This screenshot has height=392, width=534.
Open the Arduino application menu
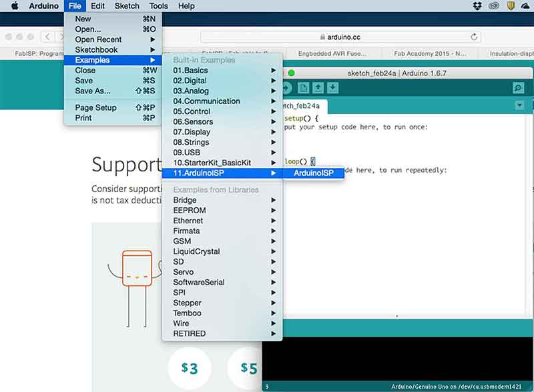(43, 6)
